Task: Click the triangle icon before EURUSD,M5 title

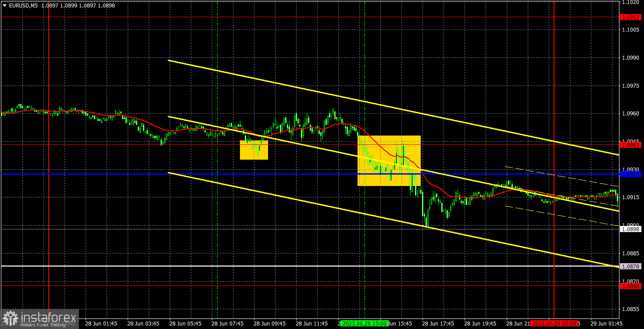Action: pos(4,6)
